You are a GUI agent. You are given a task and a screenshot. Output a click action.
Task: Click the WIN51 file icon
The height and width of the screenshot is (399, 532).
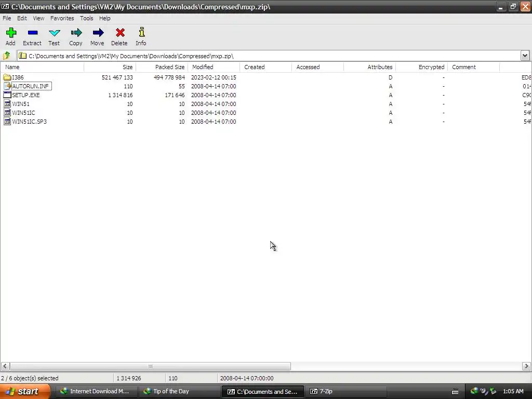tap(7, 104)
